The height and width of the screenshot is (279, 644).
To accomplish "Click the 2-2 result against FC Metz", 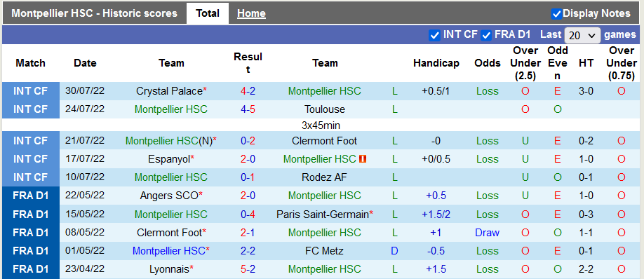I will pos(248,251).
